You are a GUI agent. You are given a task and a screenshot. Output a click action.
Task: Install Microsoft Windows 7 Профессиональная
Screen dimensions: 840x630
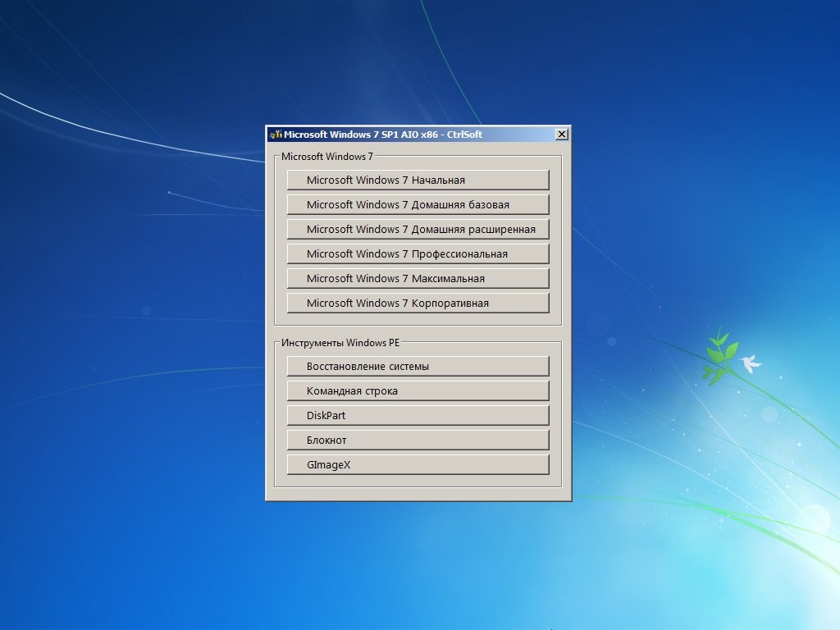pos(418,254)
